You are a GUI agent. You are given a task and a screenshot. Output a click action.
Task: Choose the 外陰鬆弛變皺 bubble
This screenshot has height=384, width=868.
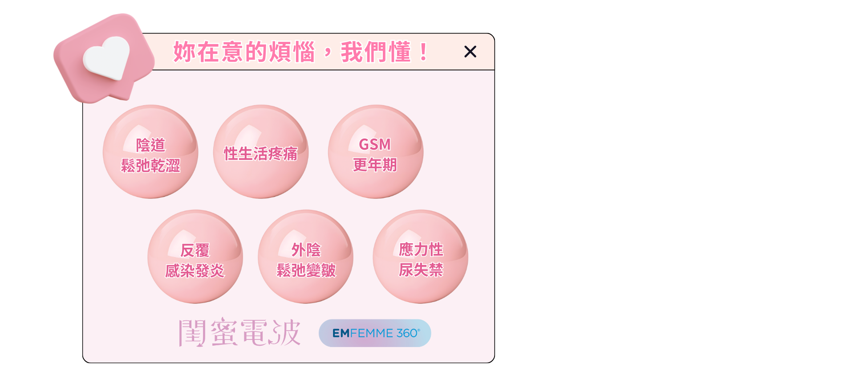coord(306,257)
